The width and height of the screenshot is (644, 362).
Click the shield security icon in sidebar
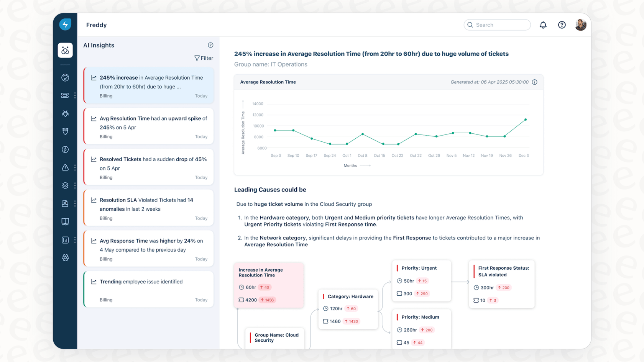coord(65,131)
